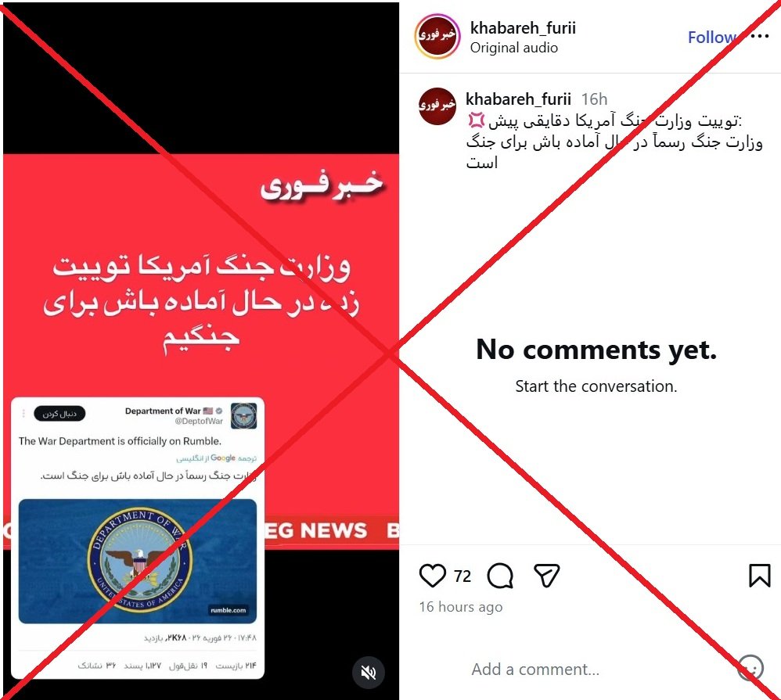Screen dimensions: 781x700
Task: Open the Department of War seal image
Action: click(x=138, y=561)
